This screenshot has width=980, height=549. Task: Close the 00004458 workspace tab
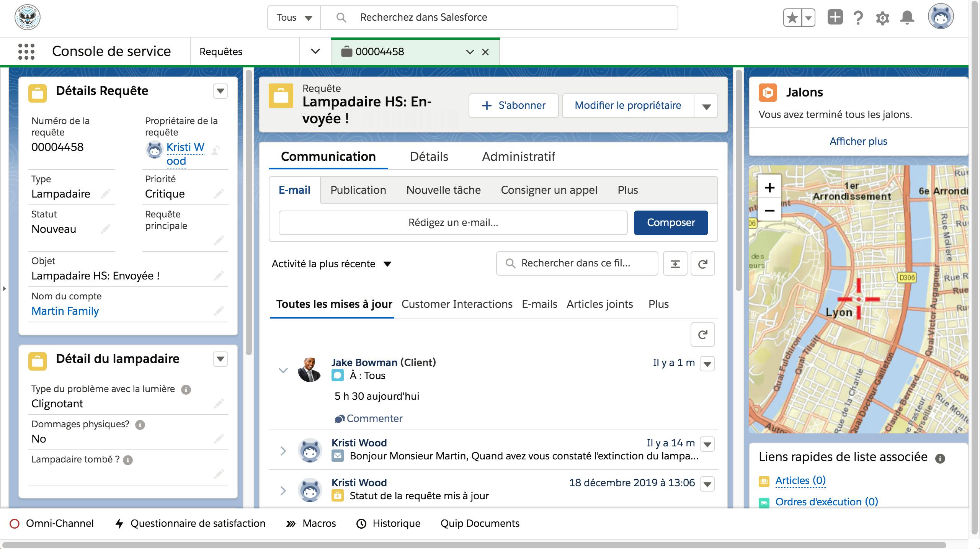485,52
